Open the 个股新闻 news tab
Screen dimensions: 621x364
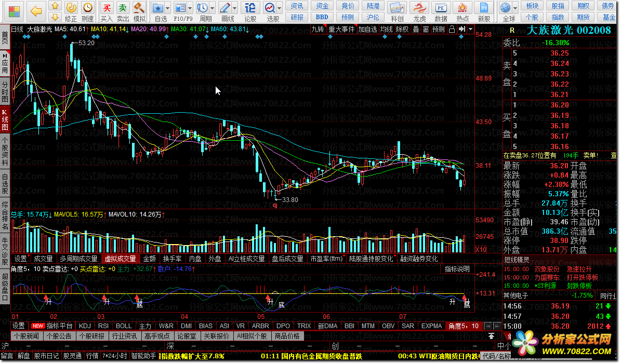(x=27, y=336)
